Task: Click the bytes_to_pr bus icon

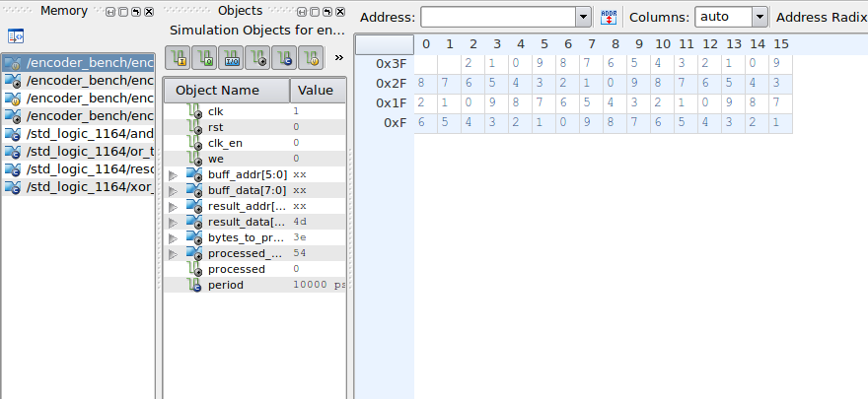Action: [194, 237]
